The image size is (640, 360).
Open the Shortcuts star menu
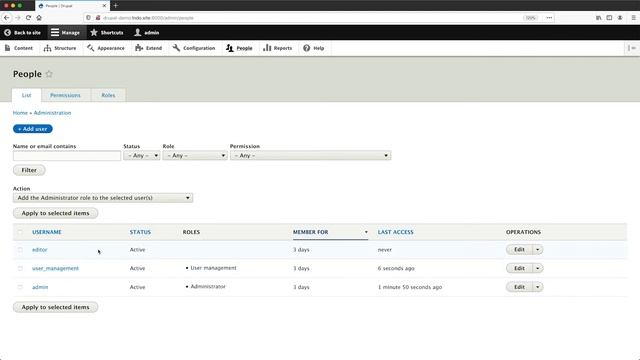tap(107, 32)
